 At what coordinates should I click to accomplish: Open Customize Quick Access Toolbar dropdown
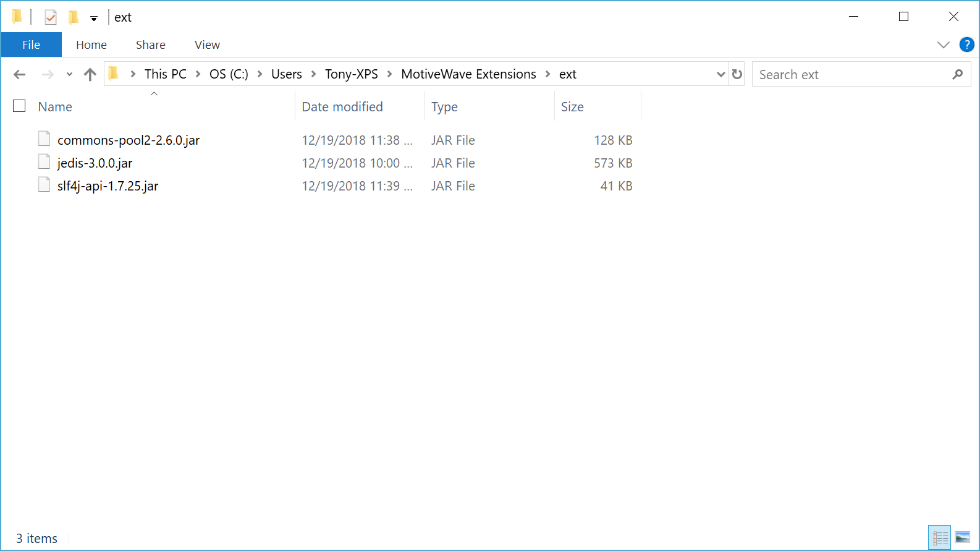pos(94,19)
